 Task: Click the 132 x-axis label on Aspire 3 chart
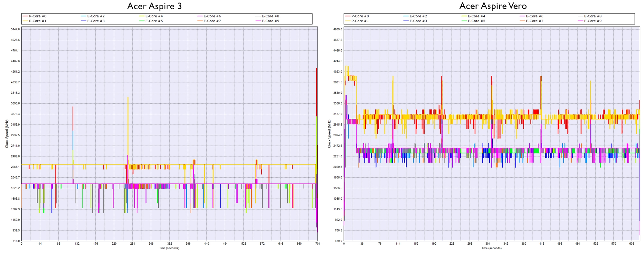point(77,244)
